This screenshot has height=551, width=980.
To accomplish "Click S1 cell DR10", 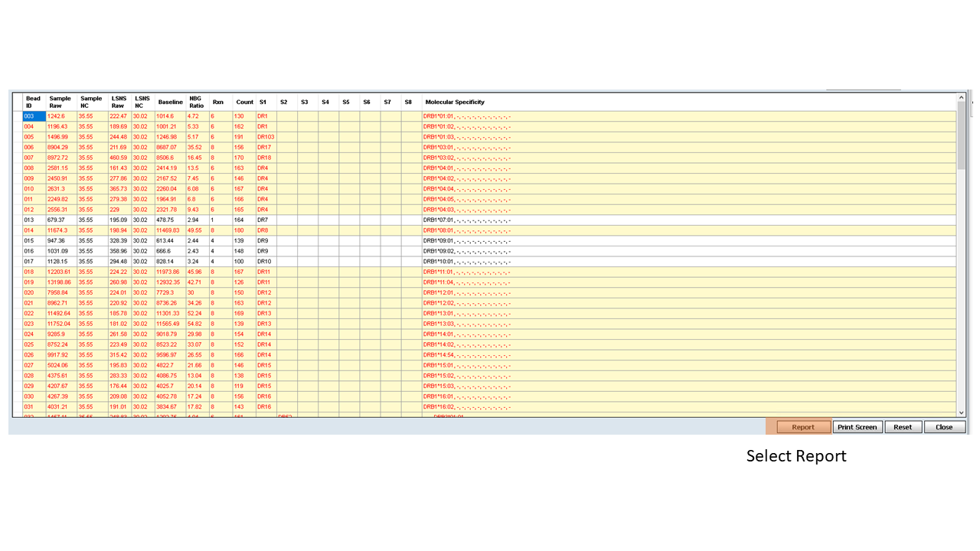I will tap(266, 261).
